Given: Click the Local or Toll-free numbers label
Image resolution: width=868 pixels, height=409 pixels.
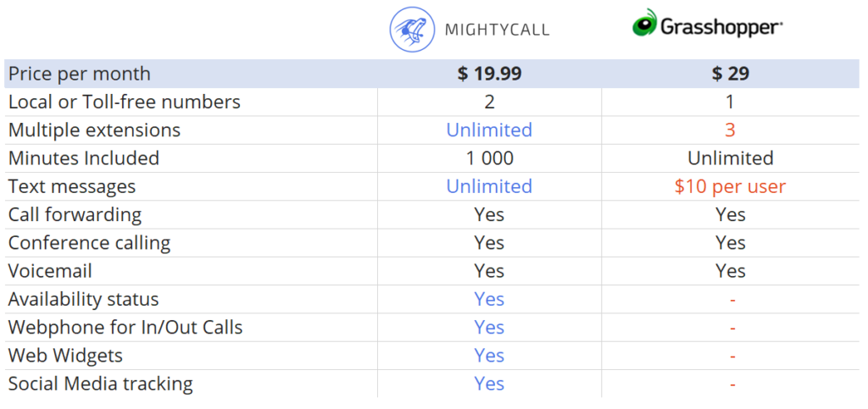Looking at the screenshot, I should coord(125,102).
